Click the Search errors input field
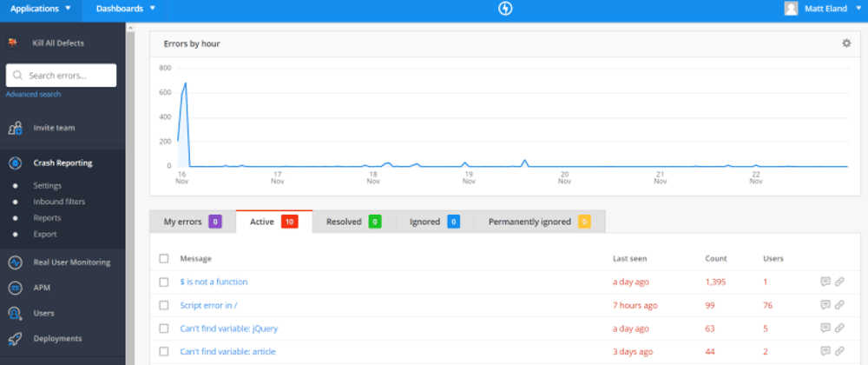 (61, 76)
